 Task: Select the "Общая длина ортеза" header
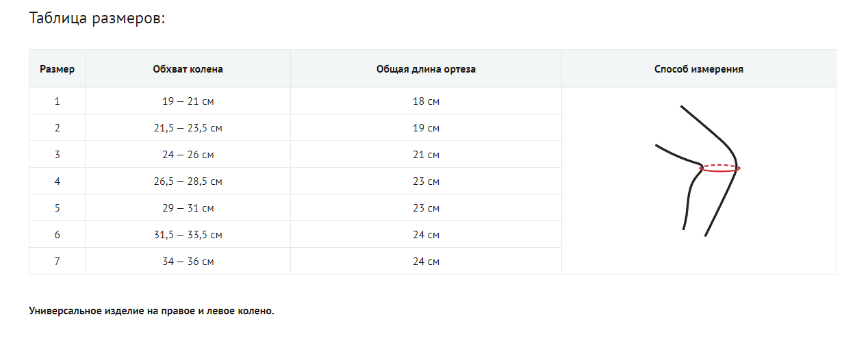pos(426,69)
